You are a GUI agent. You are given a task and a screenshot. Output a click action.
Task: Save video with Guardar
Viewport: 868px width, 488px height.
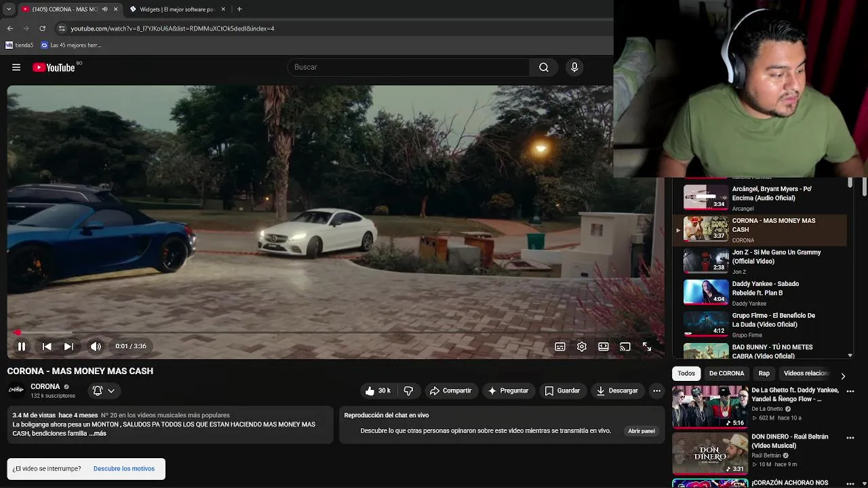click(562, 390)
